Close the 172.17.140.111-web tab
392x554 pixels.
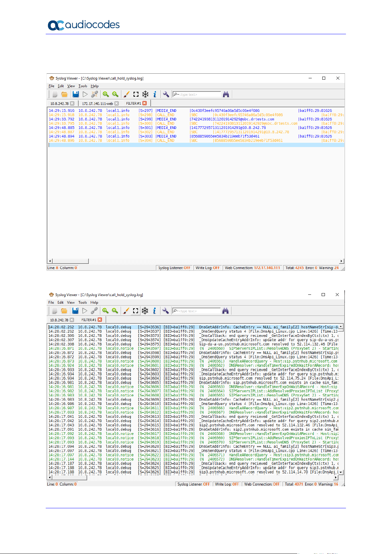(x=116, y=104)
